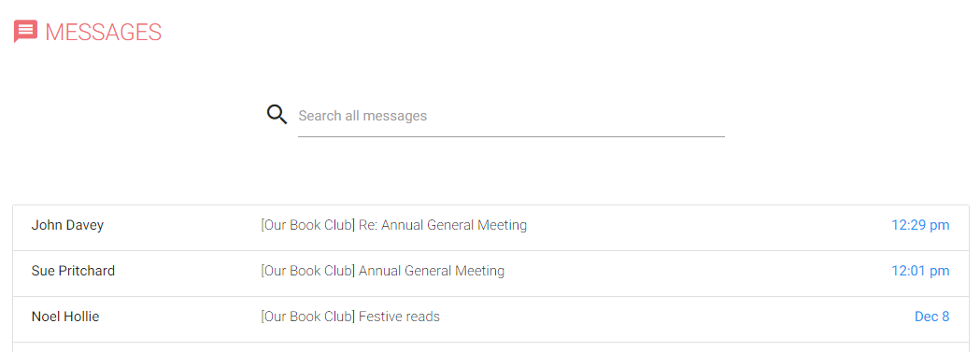This screenshot has width=980, height=352.
Task: Click the sender name John Davey
Action: pos(67,225)
